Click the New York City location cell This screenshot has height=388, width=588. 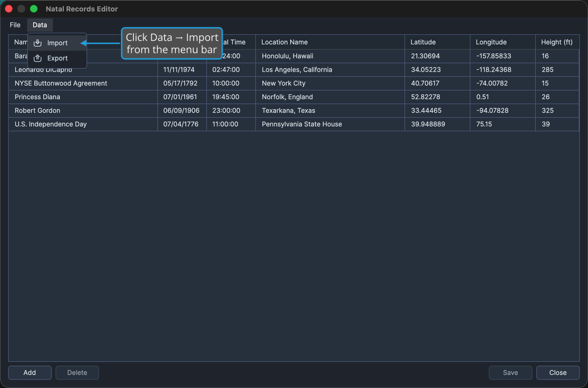pos(330,83)
